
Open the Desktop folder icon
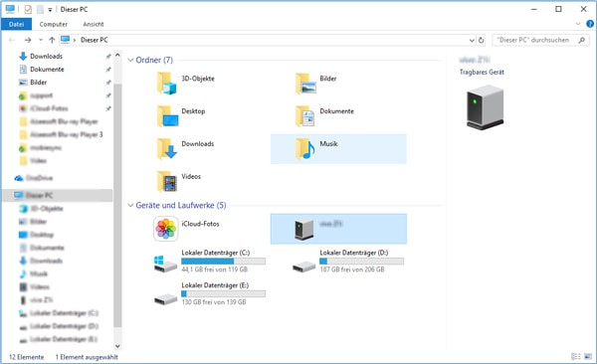coord(167,116)
